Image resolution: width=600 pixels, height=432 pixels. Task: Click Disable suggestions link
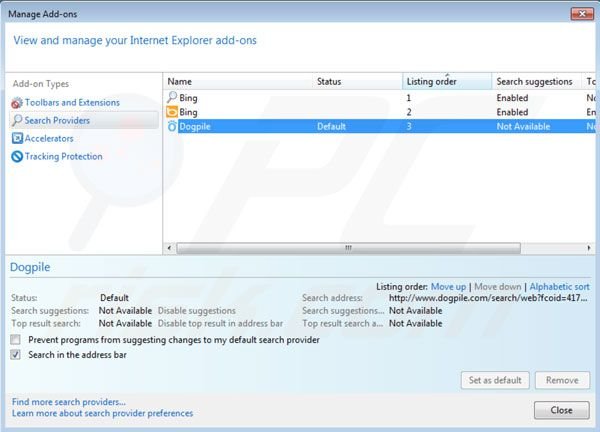click(197, 311)
